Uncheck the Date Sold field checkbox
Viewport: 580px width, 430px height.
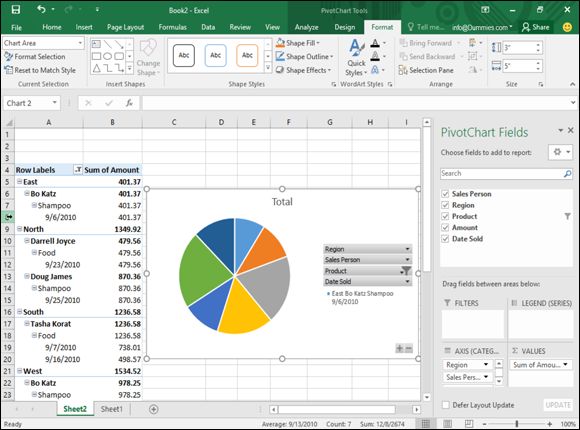click(x=445, y=239)
